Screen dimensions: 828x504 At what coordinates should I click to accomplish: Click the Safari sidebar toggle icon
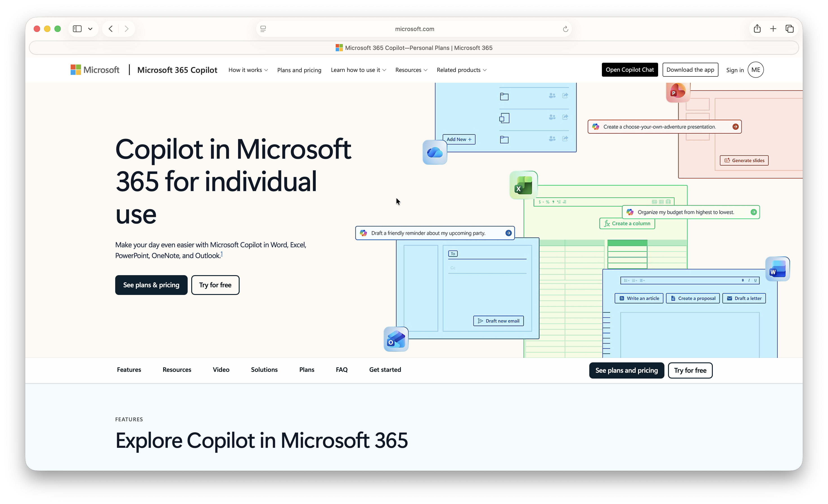click(x=77, y=29)
